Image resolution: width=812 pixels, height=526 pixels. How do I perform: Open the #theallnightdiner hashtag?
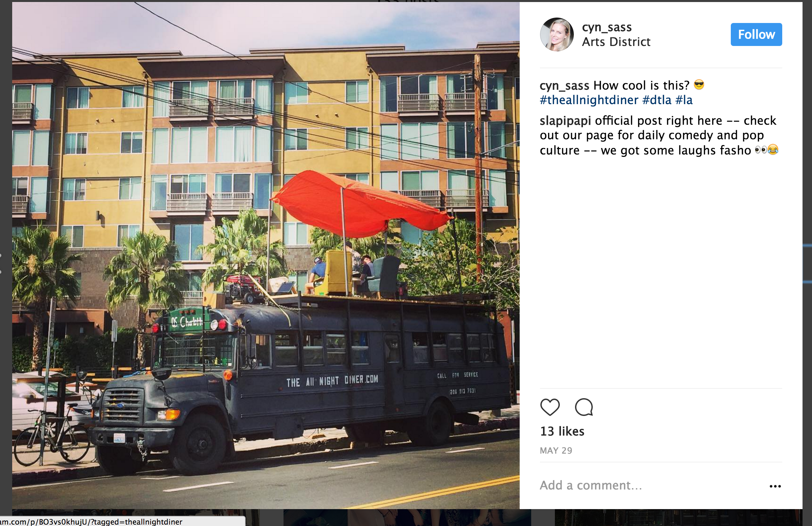click(589, 100)
